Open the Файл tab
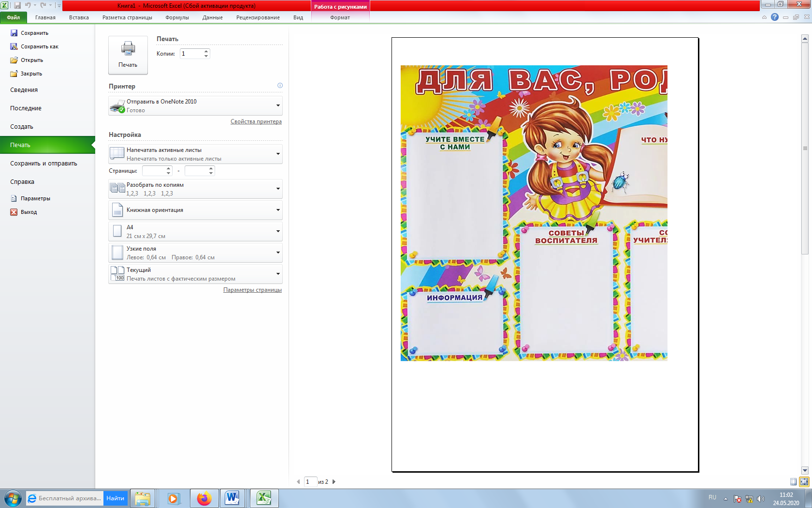Screen dimensions: 812x508 (x=14, y=17)
